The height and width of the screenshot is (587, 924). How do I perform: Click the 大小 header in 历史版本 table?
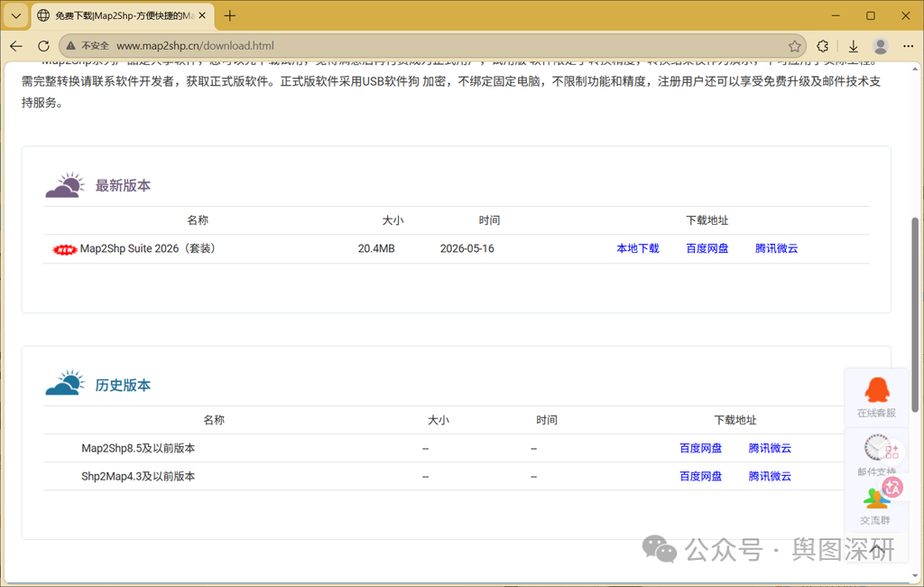click(x=439, y=420)
